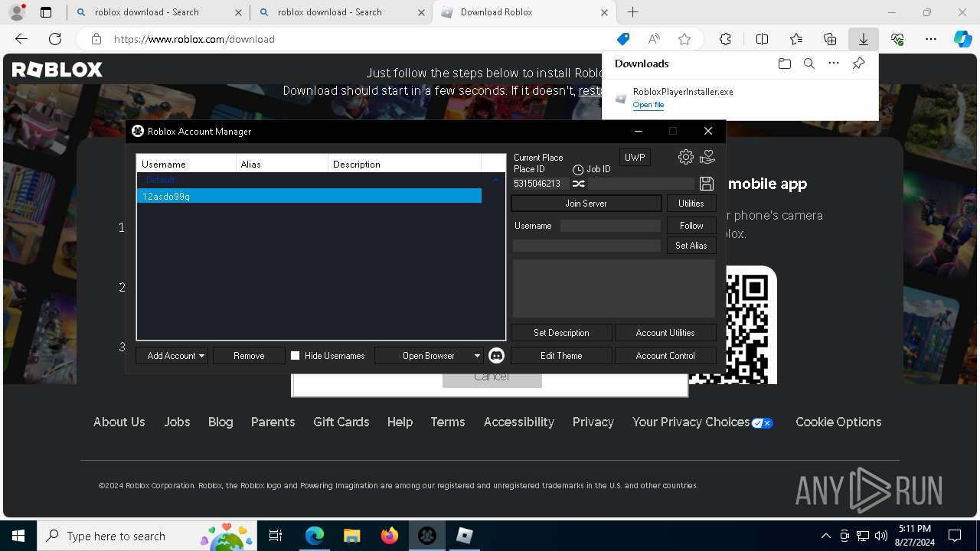Open more options in the Downloads panel
The image size is (980, 551).
pos(834,64)
